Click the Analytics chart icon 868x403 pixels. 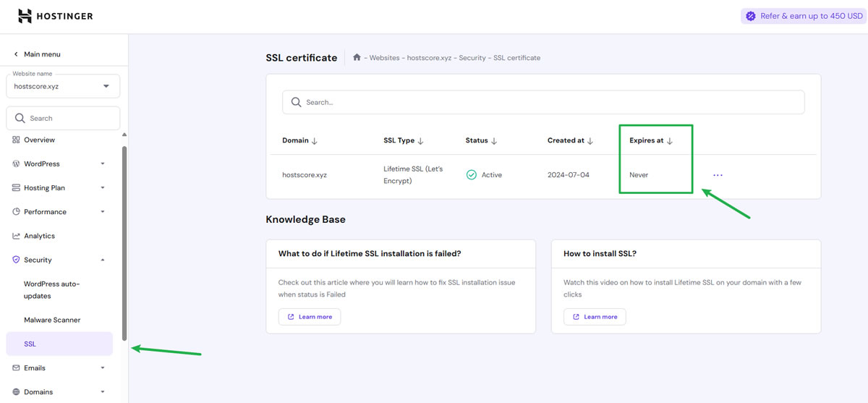pyautogui.click(x=16, y=236)
